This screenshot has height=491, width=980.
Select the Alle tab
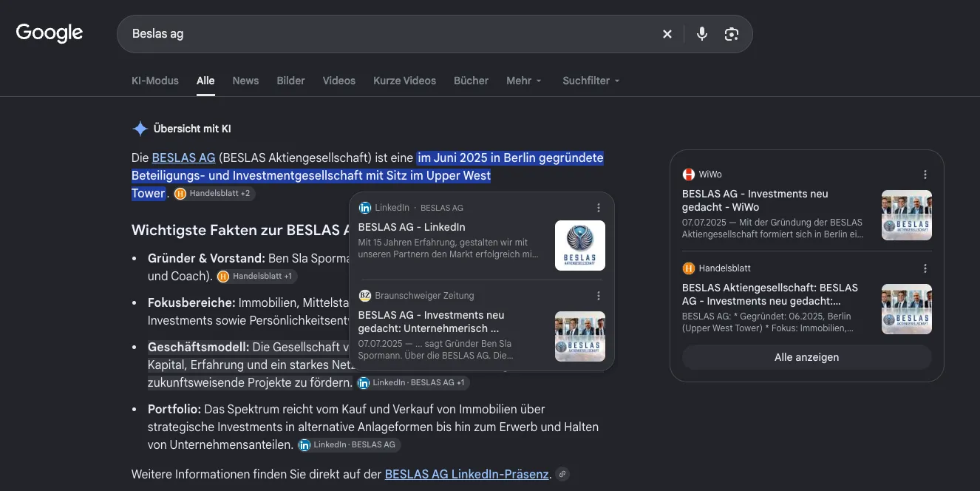pyautogui.click(x=205, y=81)
